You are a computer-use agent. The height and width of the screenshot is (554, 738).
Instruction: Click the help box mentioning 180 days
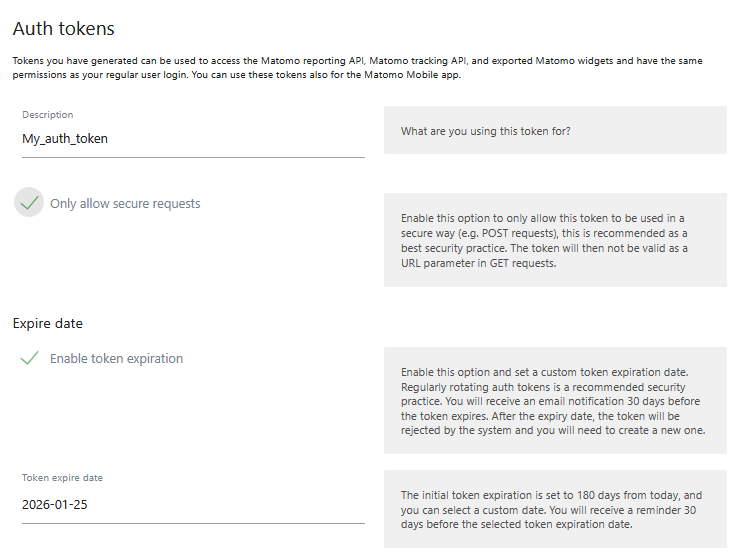pos(555,509)
